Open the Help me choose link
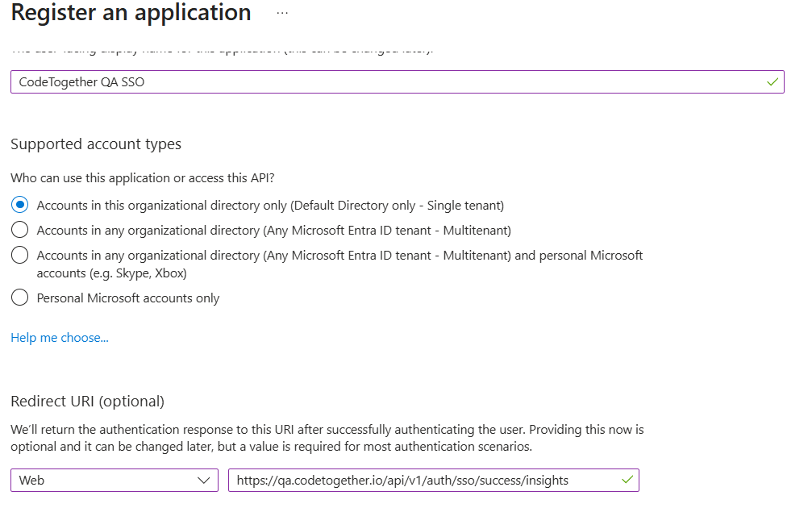812x508 pixels. (60, 338)
